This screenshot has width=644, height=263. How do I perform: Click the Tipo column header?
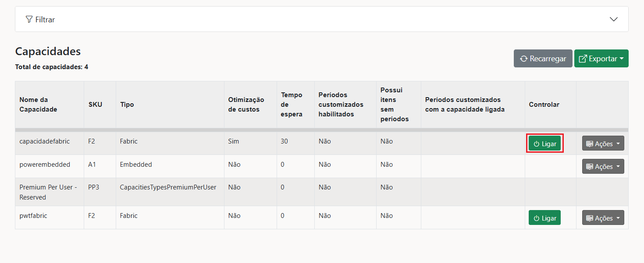(x=127, y=105)
